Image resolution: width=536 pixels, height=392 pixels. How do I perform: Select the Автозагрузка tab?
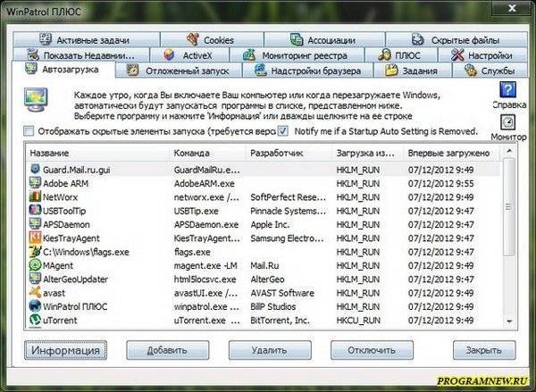[63, 70]
